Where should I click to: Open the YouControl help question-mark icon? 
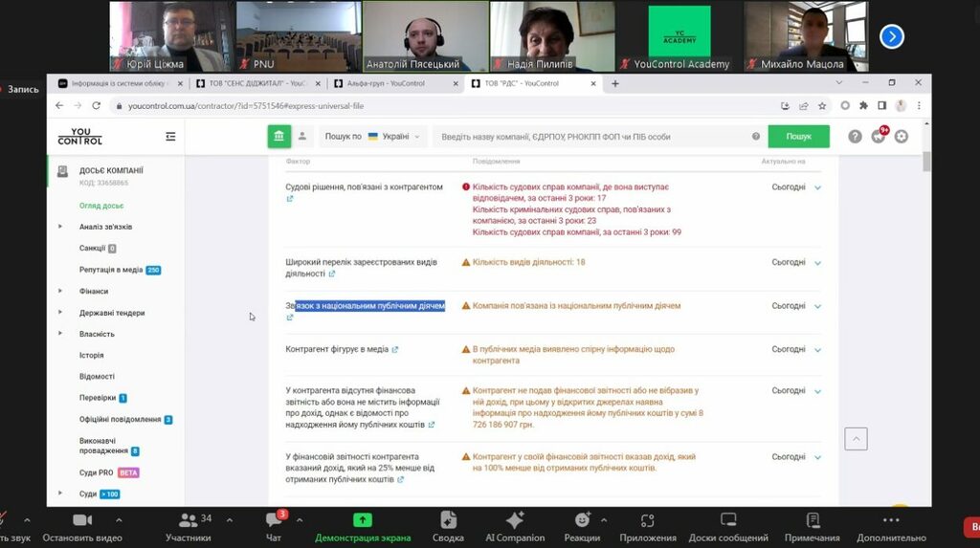(x=855, y=137)
